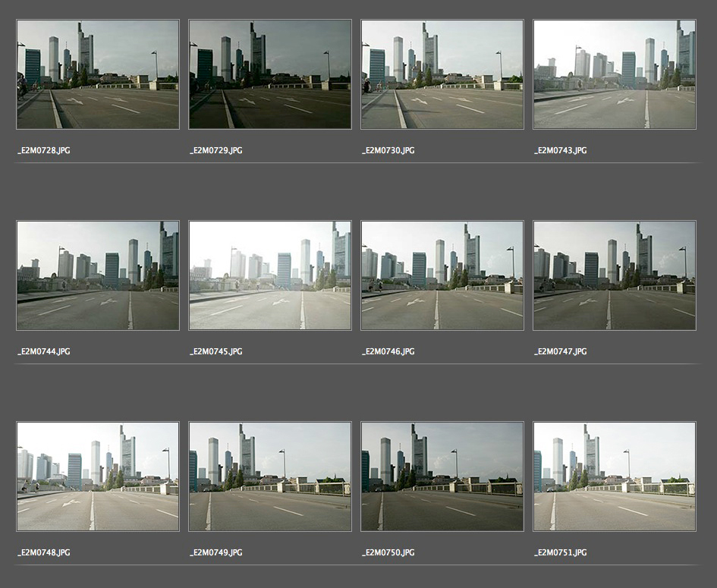Select the _E2M0748.JPG photo thumbnail

click(98, 476)
